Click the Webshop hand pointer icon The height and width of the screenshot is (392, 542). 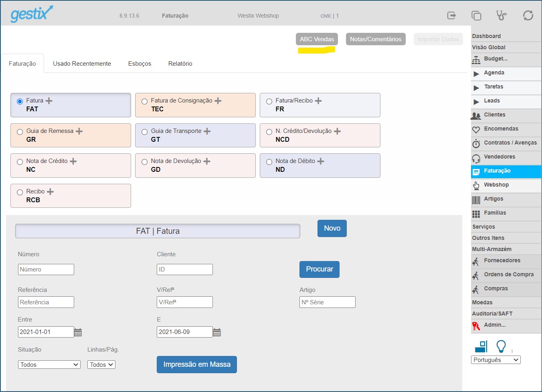coord(476,185)
